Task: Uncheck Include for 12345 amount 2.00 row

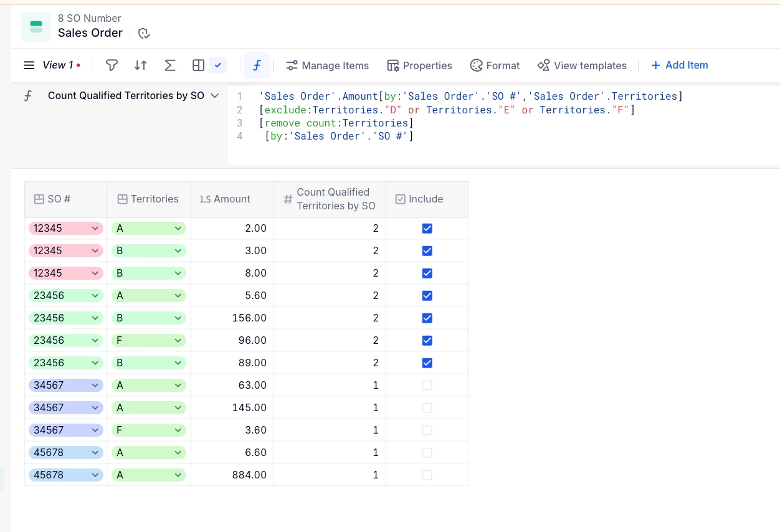Action: click(x=427, y=229)
